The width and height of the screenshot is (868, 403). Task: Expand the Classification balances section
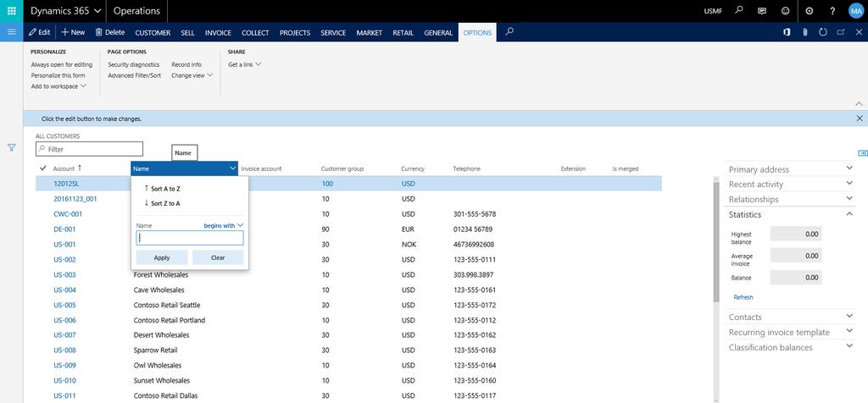point(789,347)
